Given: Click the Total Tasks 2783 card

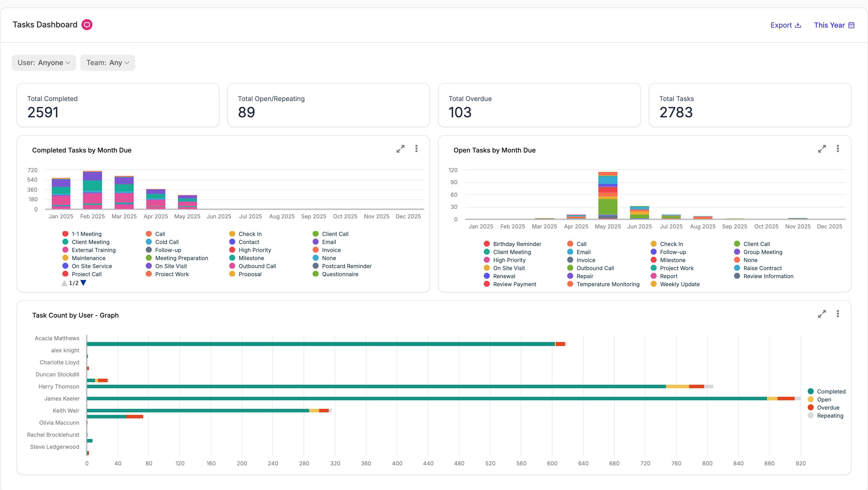Looking at the screenshot, I should (750, 105).
